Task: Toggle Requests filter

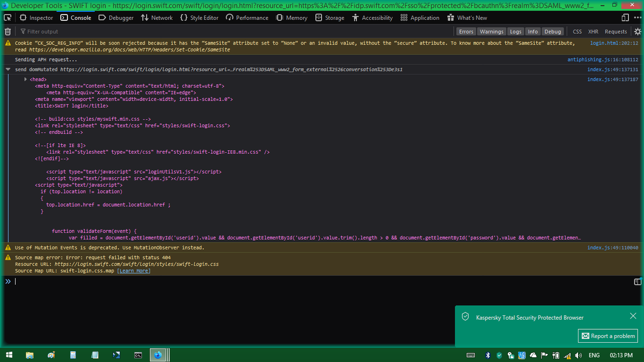Action: coord(616,32)
